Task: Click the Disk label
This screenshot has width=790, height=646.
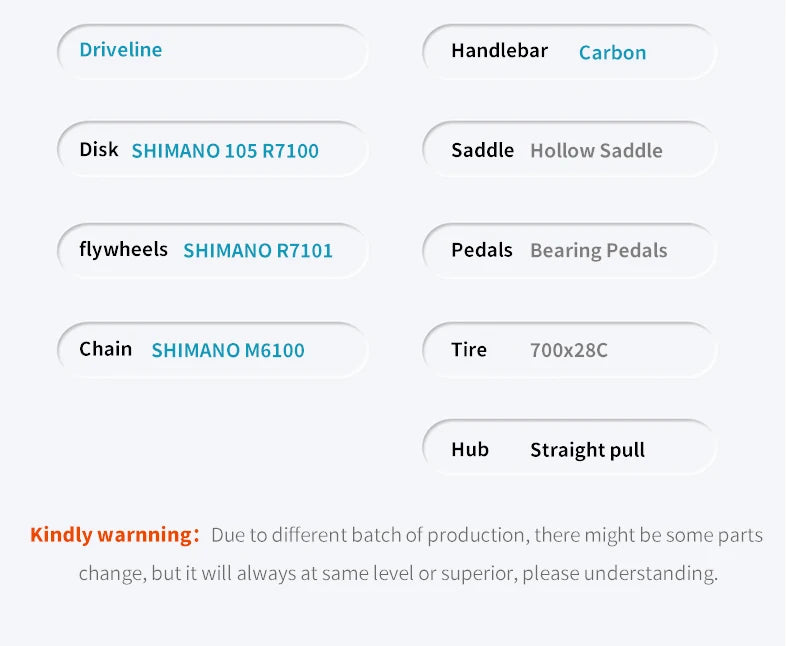Action: 99,150
